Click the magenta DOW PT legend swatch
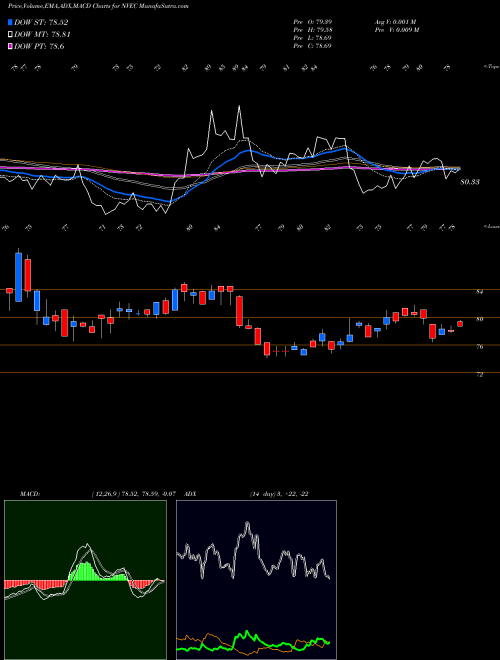 coord(10,46)
